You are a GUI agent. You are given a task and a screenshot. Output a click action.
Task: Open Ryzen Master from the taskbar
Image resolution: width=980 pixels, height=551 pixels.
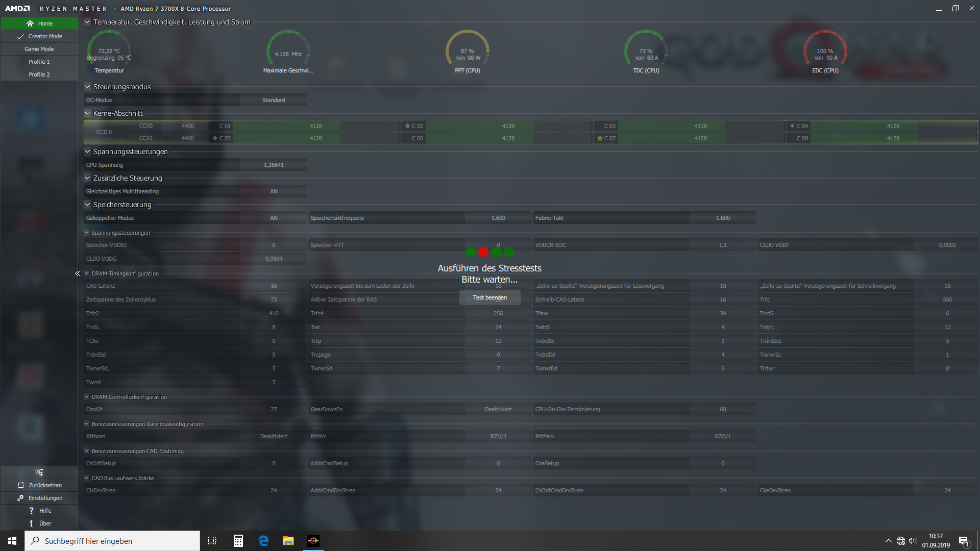click(313, 541)
